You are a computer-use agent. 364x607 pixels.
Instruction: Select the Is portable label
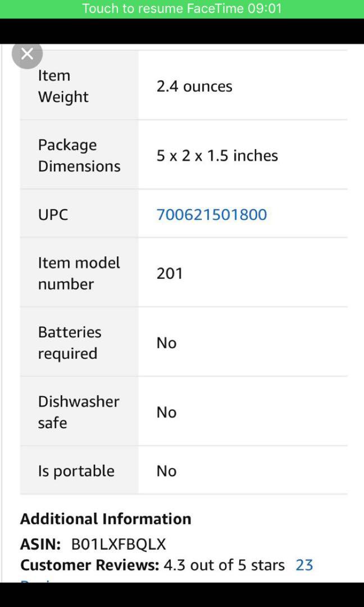click(76, 471)
